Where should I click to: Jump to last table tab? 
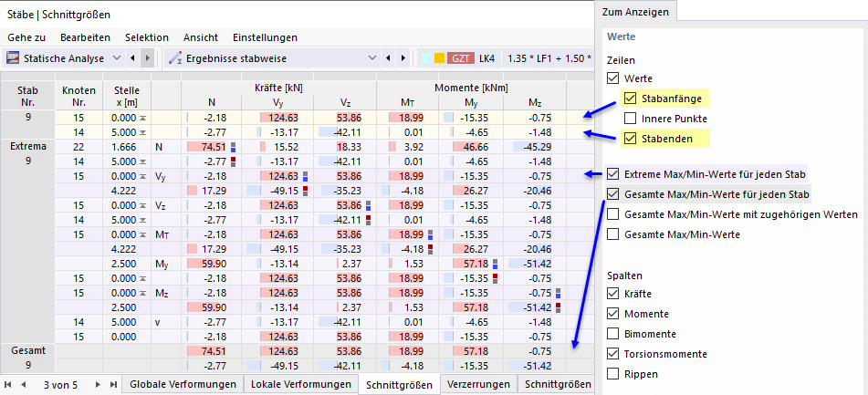click(113, 384)
